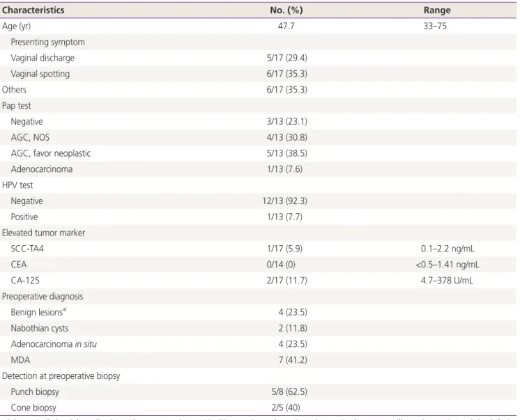Select the value 1/17 (5.9)
The height and width of the screenshot is (420, 520).
coord(285,249)
